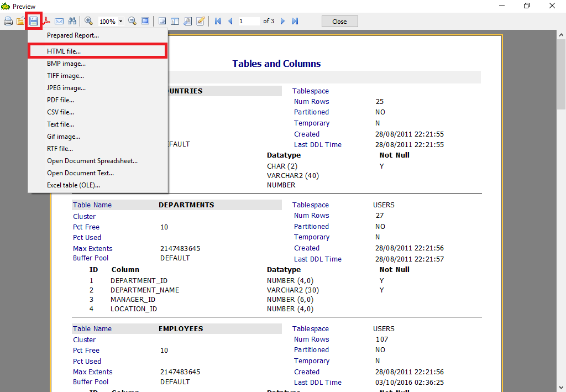Image resolution: width=566 pixels, height=392 pixels.
Task: Click the page number input field
Action: (249, 21)
